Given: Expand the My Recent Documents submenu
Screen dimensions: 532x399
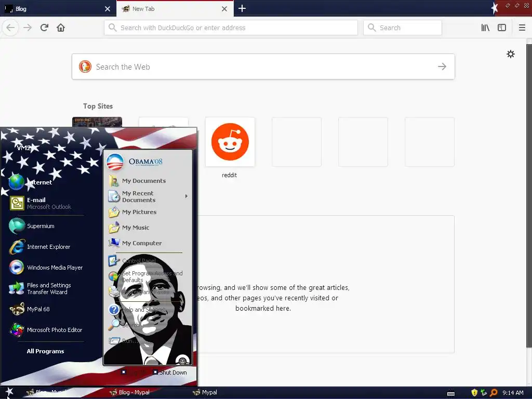Looking at the screenshot, I should click(148, 196).
